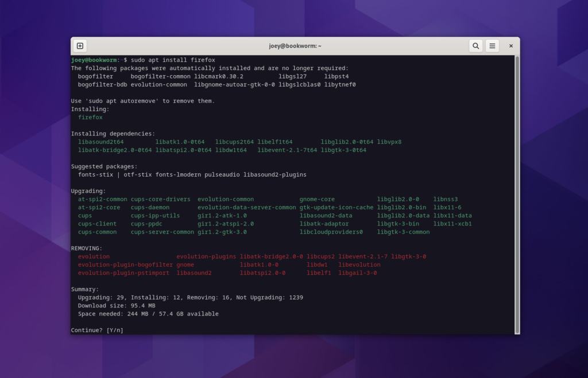The width and height of the screenshot is (588, 378).
Task: Click red 'evolution-plugin-bogofilter' removal entry
Action: pyautogui.click(x=125, y=265)
